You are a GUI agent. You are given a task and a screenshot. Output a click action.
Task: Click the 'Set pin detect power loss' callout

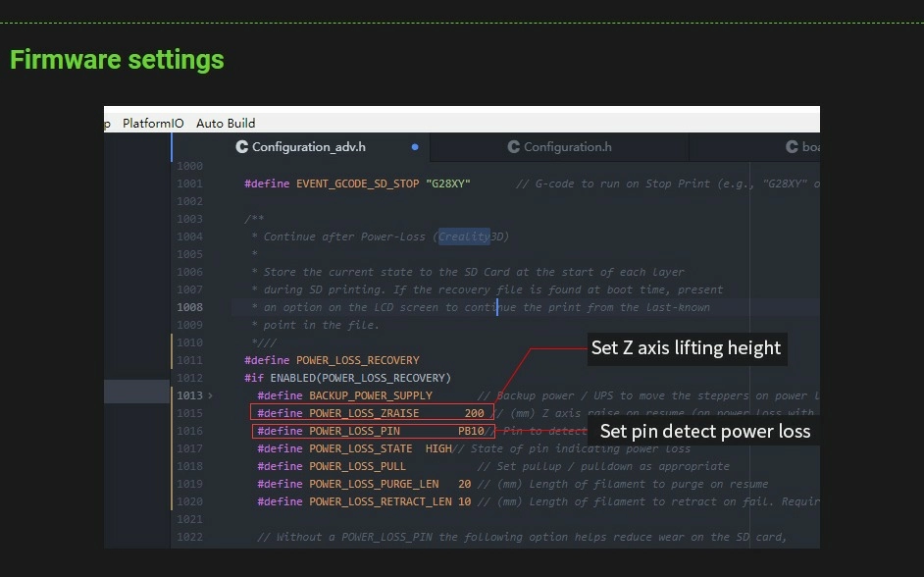704,432
